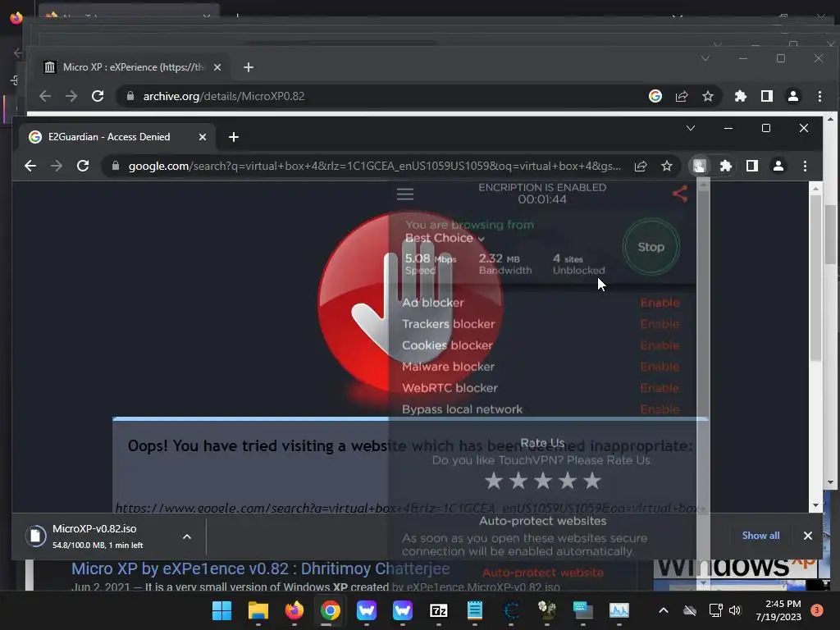Open Windows Start menu

[x=221, y=610]
